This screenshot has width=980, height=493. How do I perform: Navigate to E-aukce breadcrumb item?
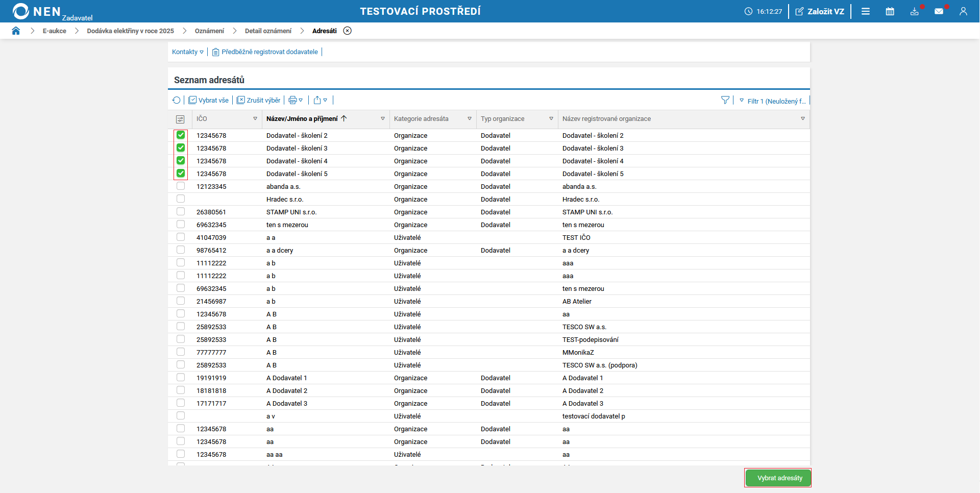click(x=55, y=31)
